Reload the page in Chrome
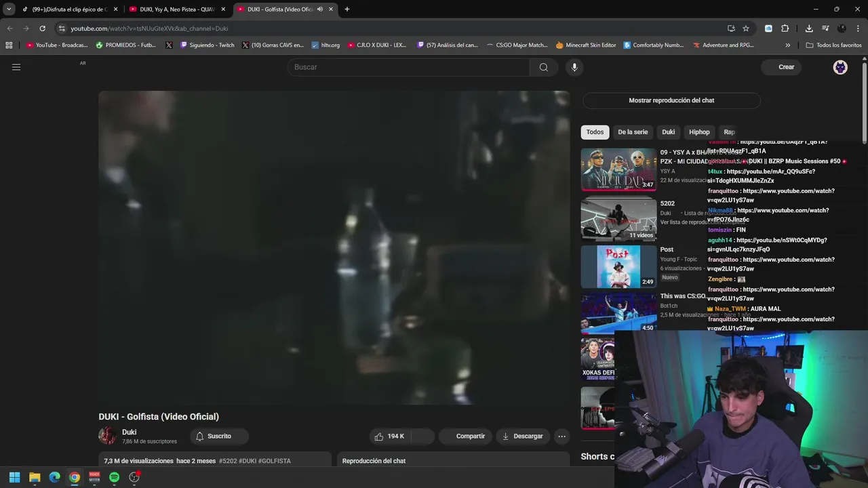 click(x=42, y=28)
